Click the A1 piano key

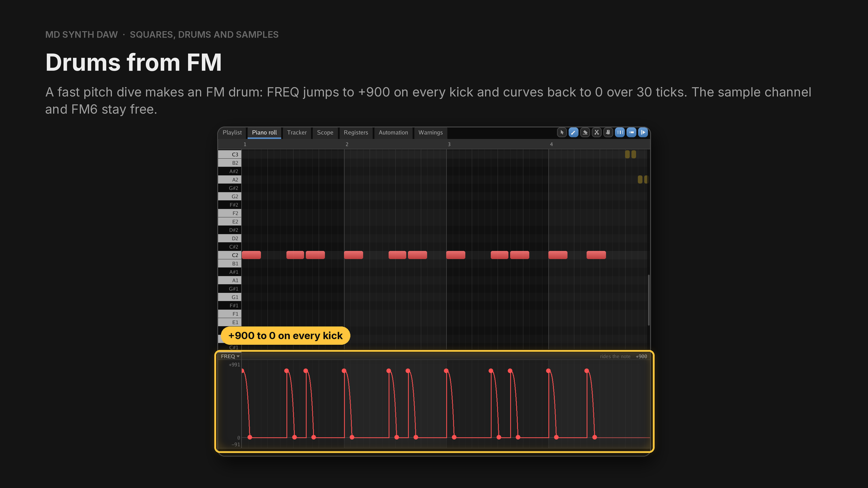click(230, 281)
